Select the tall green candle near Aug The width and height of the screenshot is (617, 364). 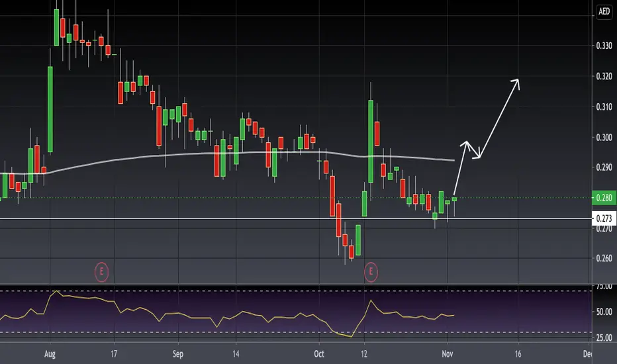coord(50,109)
